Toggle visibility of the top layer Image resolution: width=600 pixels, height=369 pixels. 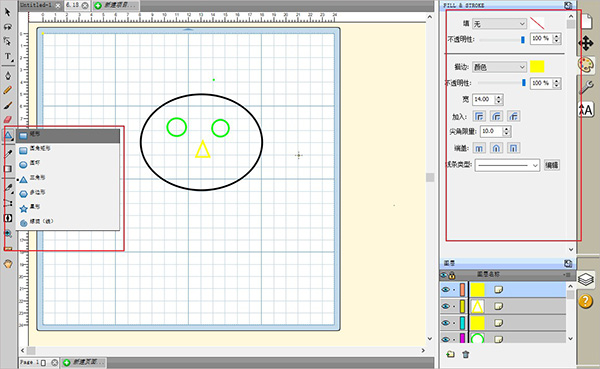pyautogui.click(x=445, y=290)
